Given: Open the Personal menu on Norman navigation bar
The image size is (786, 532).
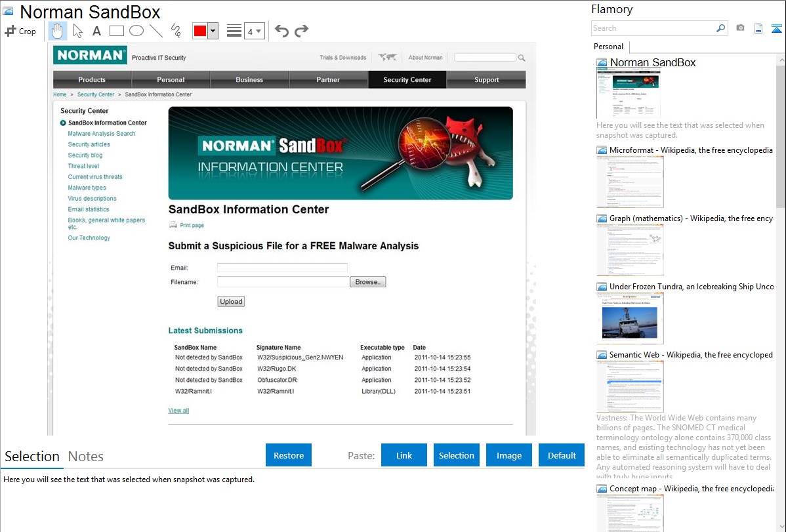Looking at the screenshot, I should click(x=171, y=80).
